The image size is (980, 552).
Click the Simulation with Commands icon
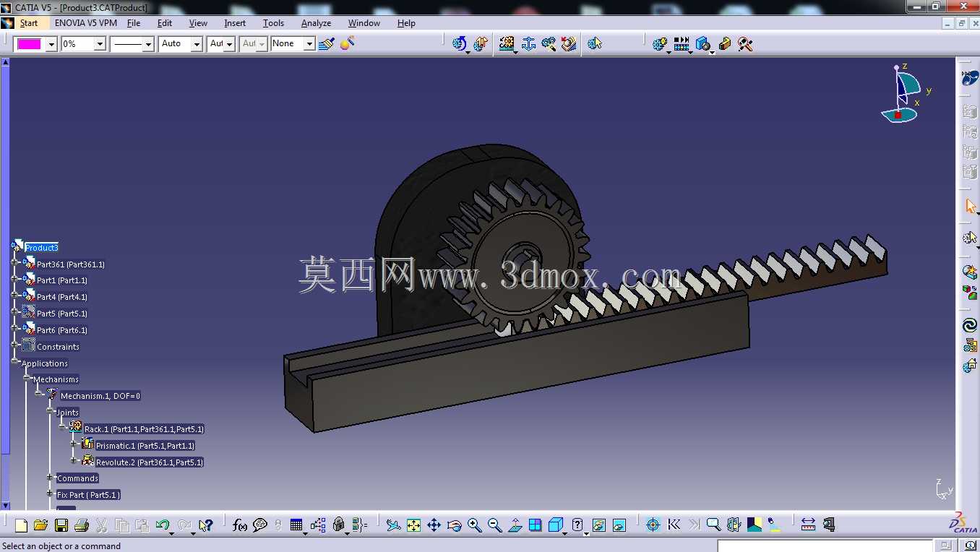460,44
